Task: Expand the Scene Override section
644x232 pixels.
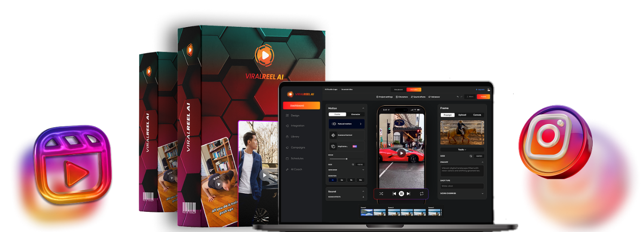Action: [x=482, y=193]
